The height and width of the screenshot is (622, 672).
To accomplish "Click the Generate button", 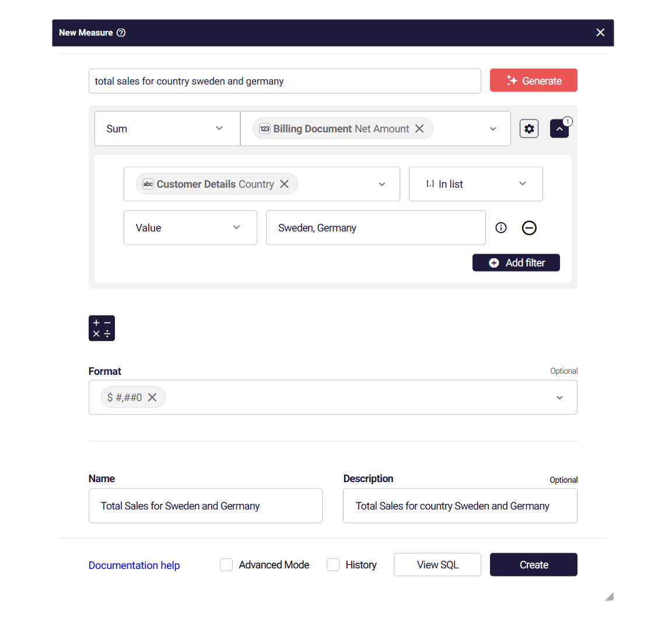I will click(x=533, y=80).
